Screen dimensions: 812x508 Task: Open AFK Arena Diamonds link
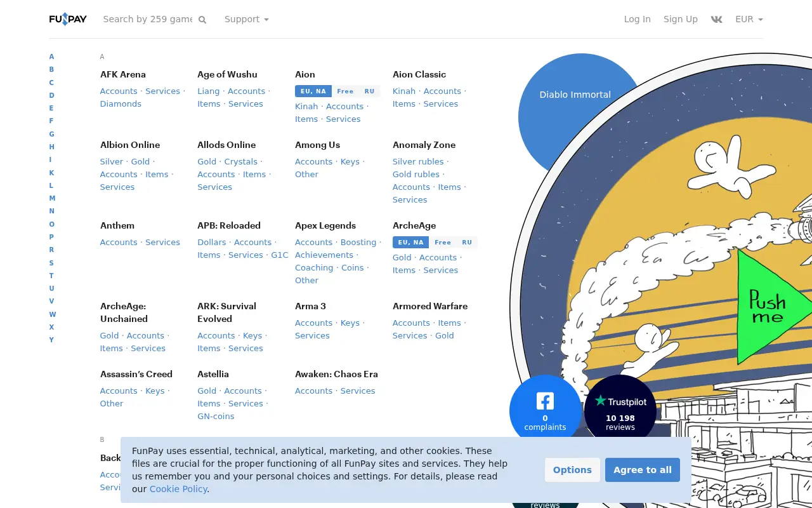click(121, 104)
